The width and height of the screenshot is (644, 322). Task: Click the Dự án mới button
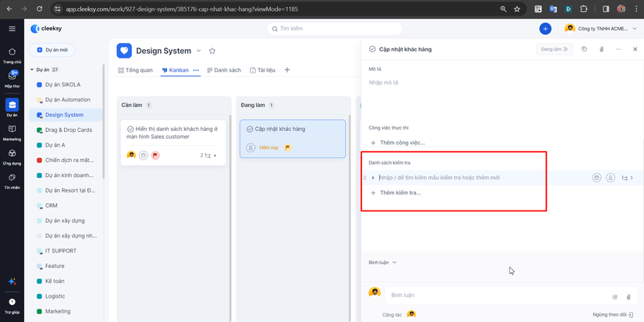tap(52, 50)
